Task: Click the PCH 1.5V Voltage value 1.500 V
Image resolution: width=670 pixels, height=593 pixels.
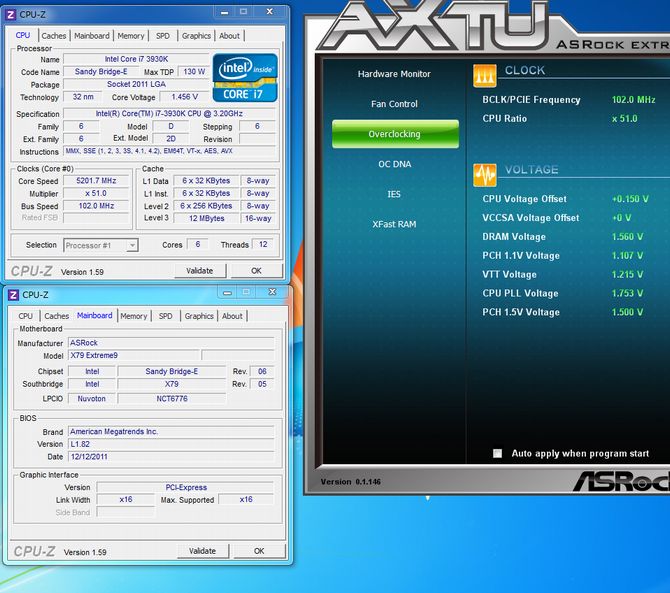Action: pos(627,312)
